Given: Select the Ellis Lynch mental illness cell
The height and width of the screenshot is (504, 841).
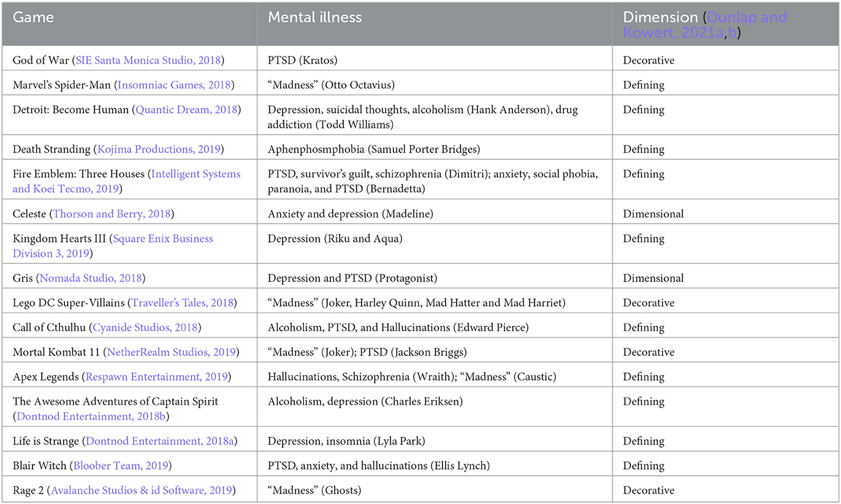Looking at the screenshot, I should point(378,465).
